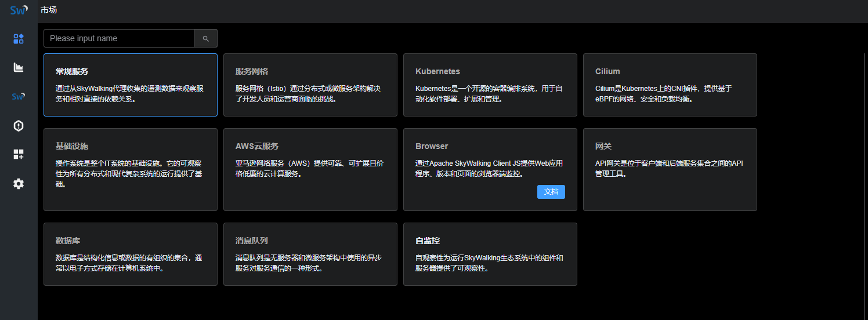Screen dimensions: 868x320
Task: Click AWS description text about 云计算服务
Action: coord(309,169)
